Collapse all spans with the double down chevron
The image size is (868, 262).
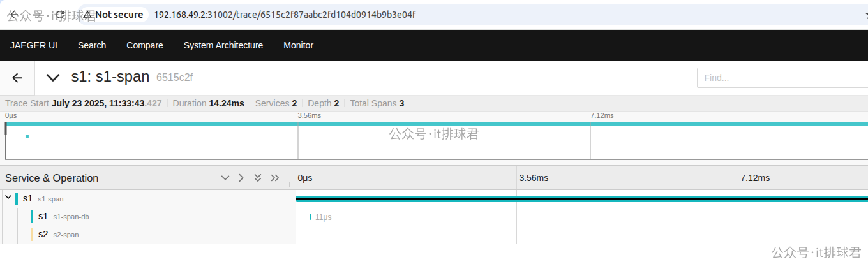[258, 178]
